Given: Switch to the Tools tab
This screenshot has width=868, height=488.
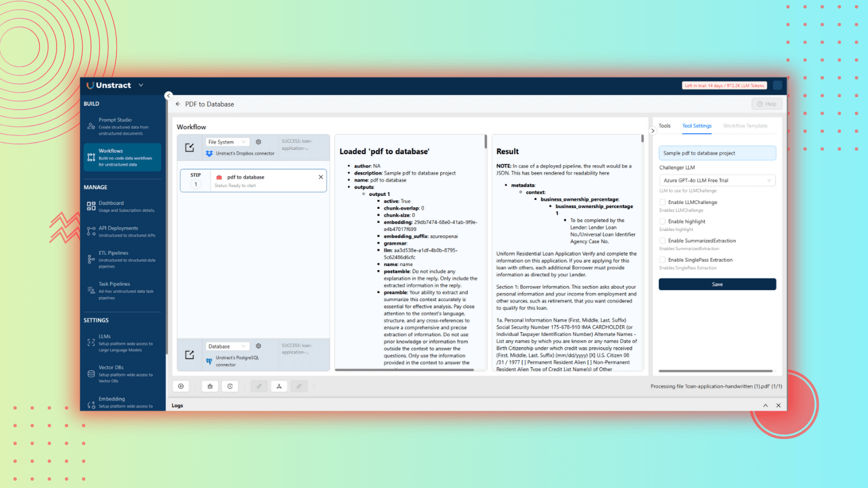Looking at the screenshot, I should [x=665, y=126].
